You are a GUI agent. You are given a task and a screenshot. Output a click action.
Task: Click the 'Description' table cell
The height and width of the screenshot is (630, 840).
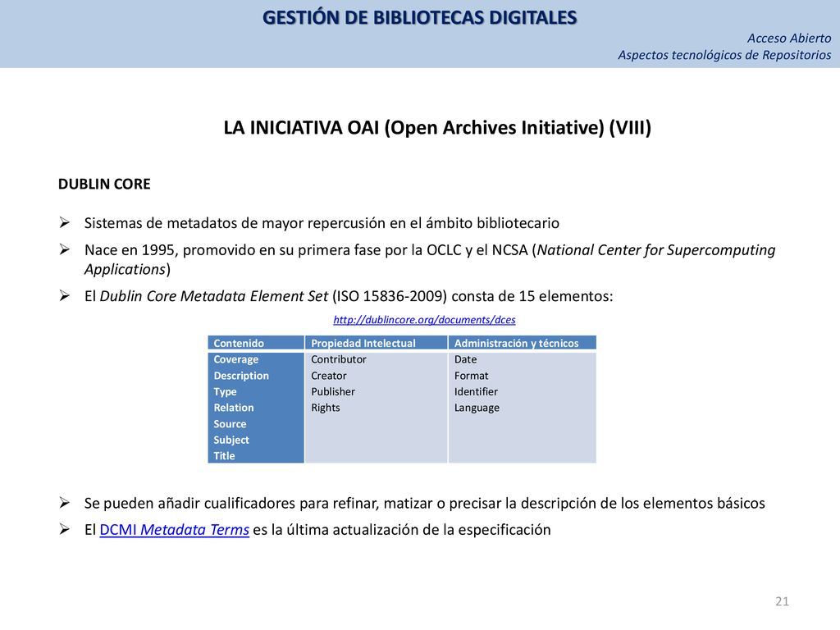(241, 376)
